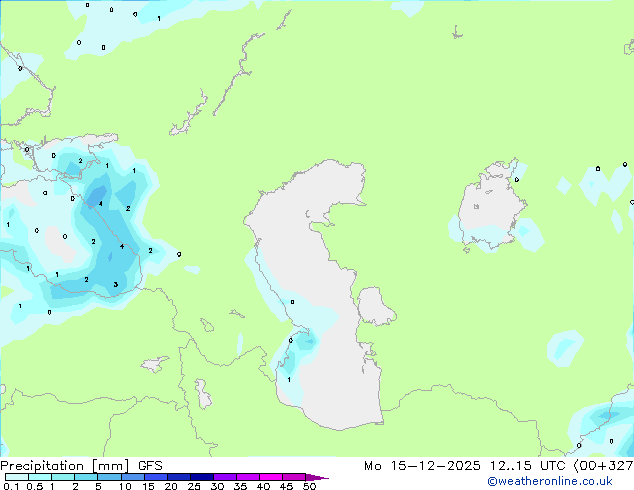Choose the 20–25 mm legend color box
This screenshot has width=634, height=490.
pyautogui.click(x=179, y=477)
